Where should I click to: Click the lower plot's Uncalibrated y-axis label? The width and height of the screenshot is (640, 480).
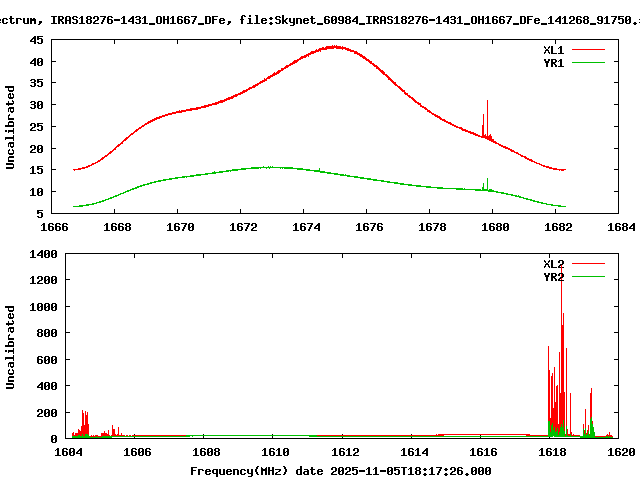tap(11, 347)
